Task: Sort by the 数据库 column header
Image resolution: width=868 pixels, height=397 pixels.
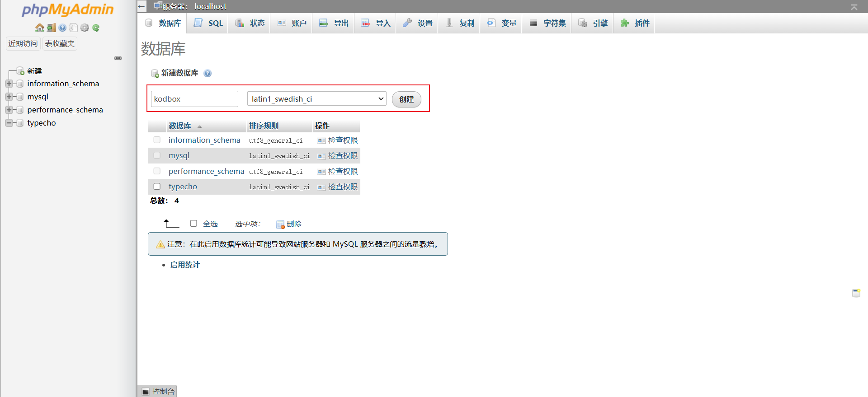Action: coord(180,126)
